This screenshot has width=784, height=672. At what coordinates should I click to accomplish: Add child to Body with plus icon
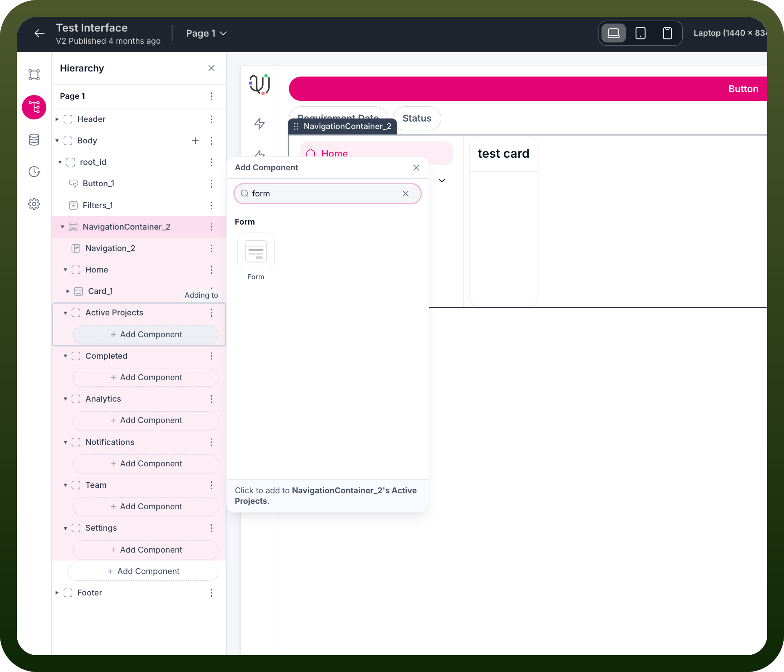click(195, 140)
